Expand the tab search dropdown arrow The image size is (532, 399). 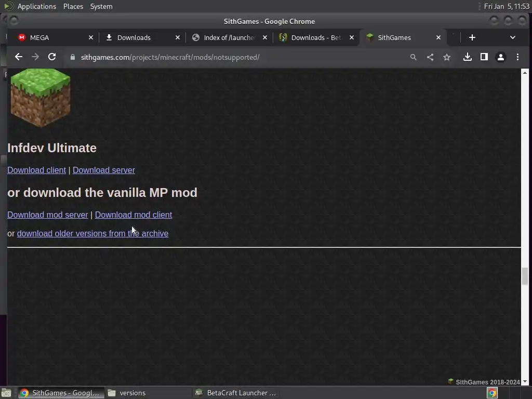(513, 37)
